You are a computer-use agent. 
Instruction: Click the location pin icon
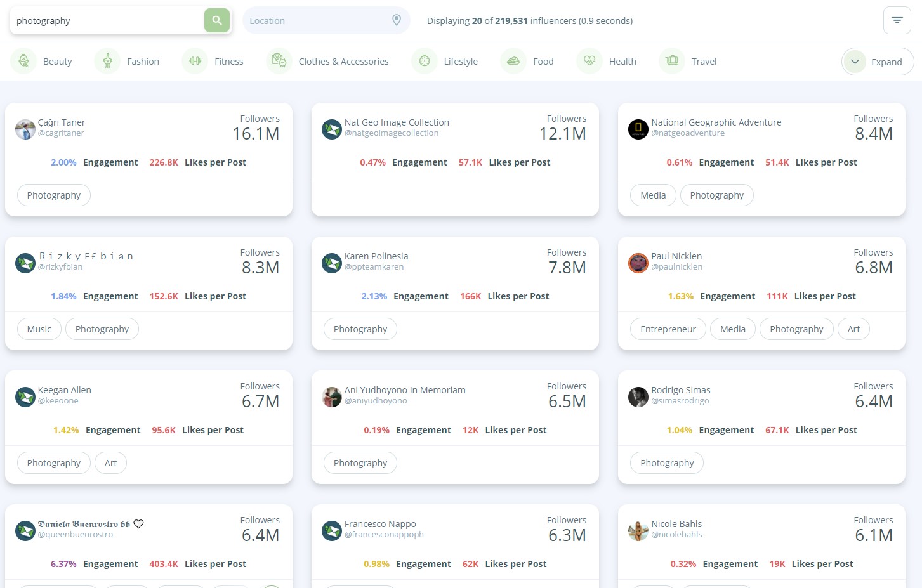tap(397, 20)
